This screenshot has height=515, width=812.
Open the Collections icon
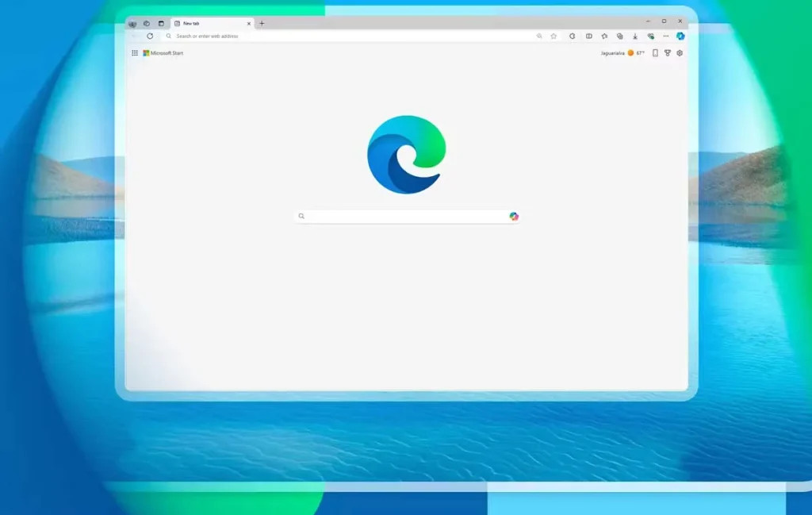pos(620,37)
